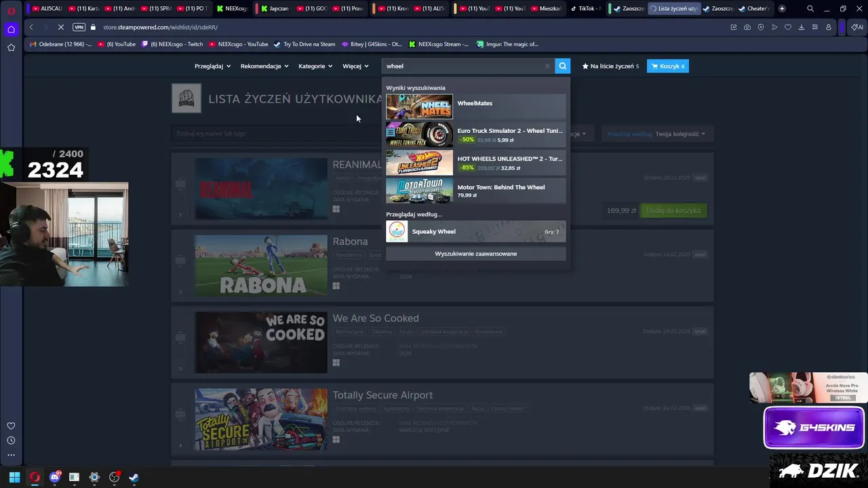The image size is (868, 488).
Task: Open OBS Studio from the taskbar
Action: [x=114, y=477]
